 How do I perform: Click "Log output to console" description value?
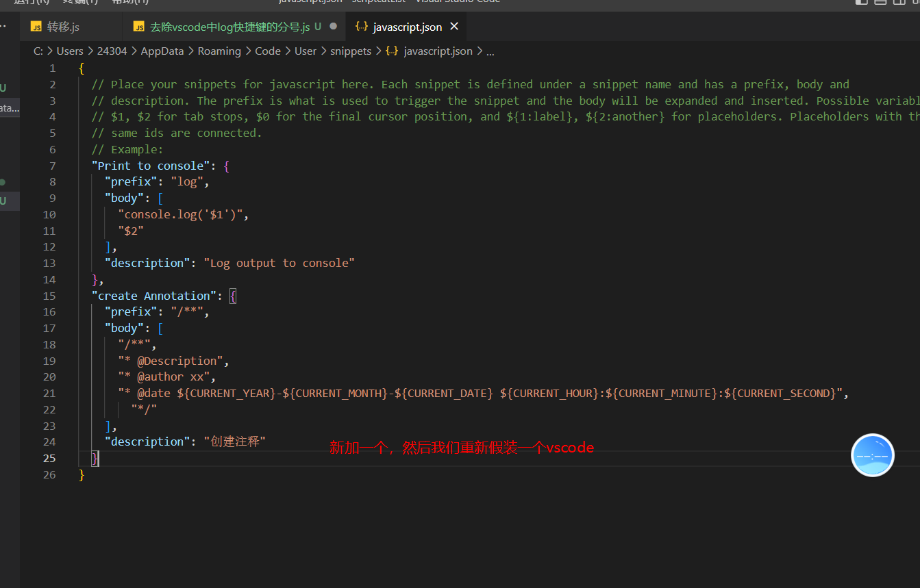(279, 263)
